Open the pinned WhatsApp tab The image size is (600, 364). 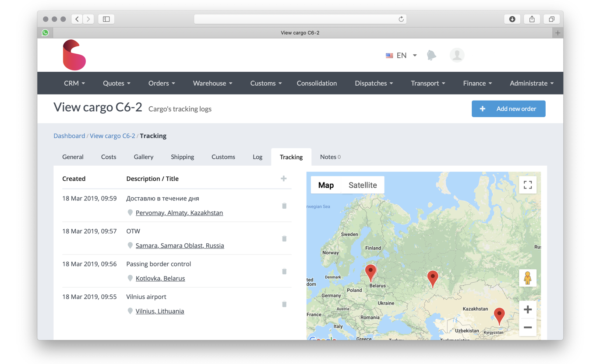click(45, 33)
